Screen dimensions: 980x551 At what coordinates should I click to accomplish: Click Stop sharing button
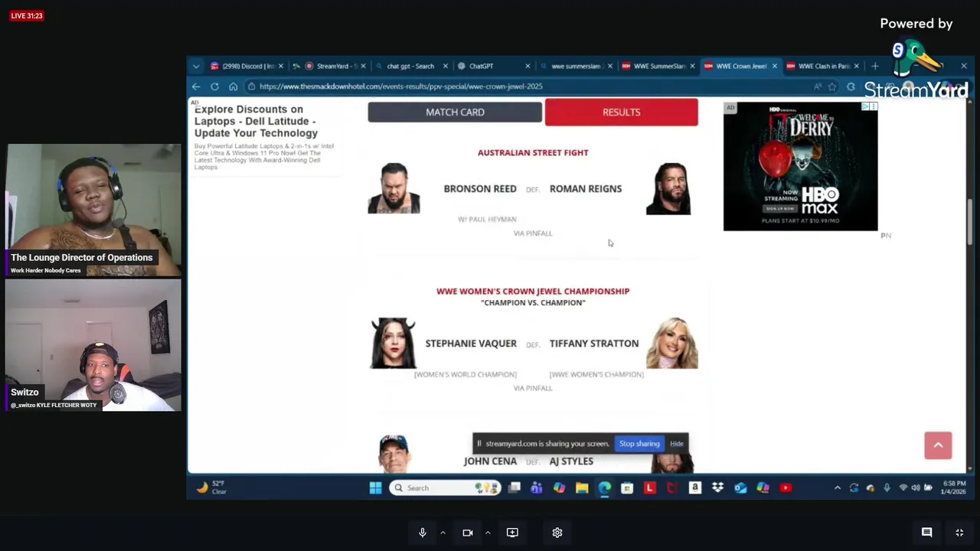(x=639, y=444)
